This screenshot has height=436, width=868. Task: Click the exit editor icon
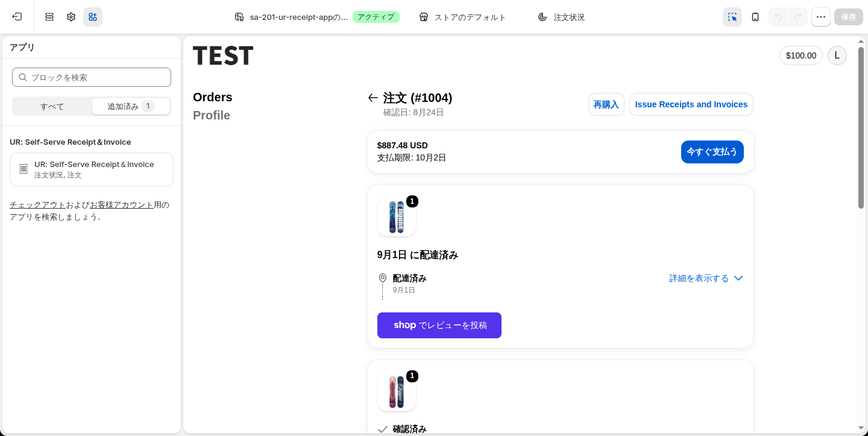point(17,17)
